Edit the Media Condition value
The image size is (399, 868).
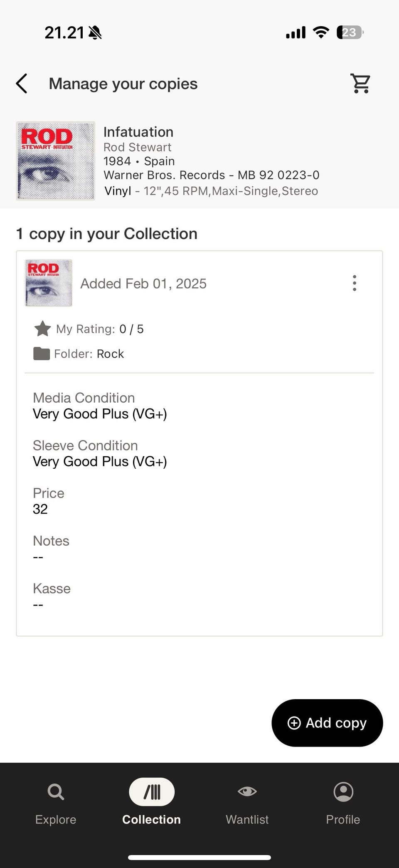coord(100,414)
